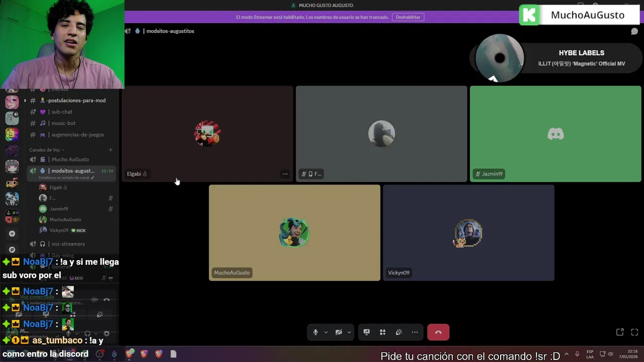644x362 pixels.
Task: Show hidden system tray icons chevron
Action: pos(567,354)
